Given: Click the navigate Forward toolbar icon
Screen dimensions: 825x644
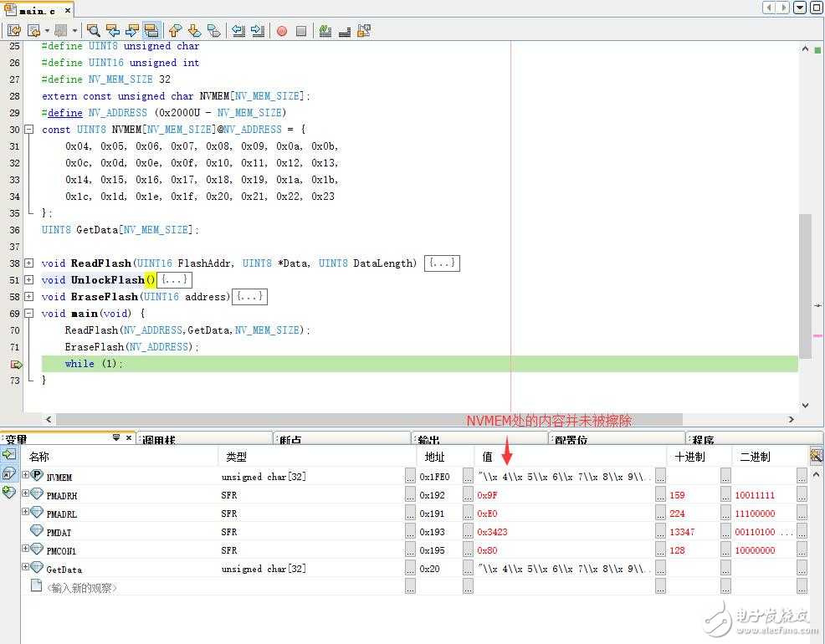Looking at the screenshot, I should coord(61,31).
